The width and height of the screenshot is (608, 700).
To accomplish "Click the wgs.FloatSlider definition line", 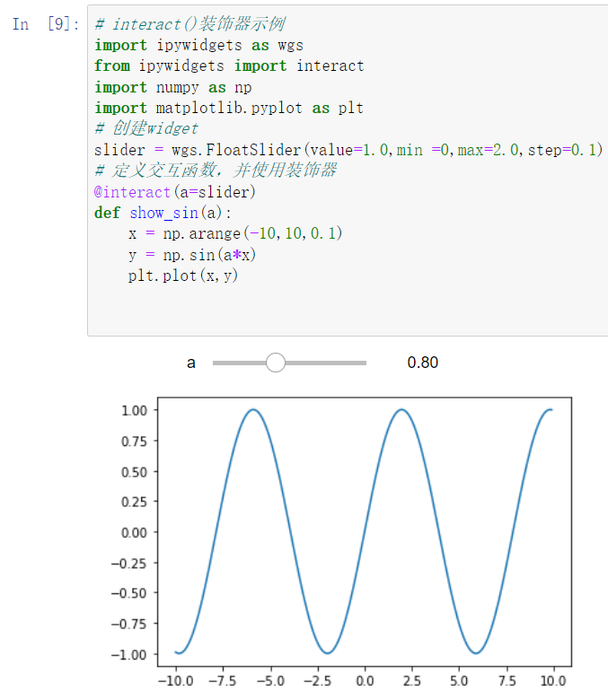I will [348, 150].
